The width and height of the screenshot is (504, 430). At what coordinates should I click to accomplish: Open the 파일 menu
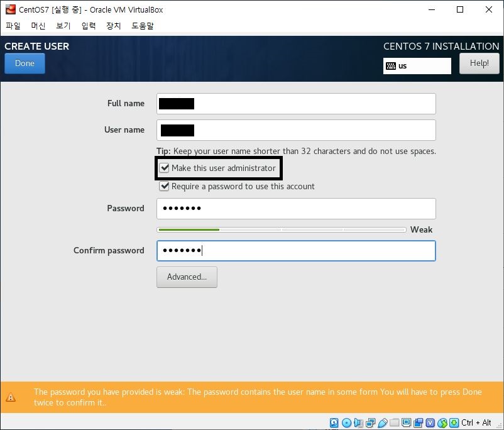coord(13,26)
